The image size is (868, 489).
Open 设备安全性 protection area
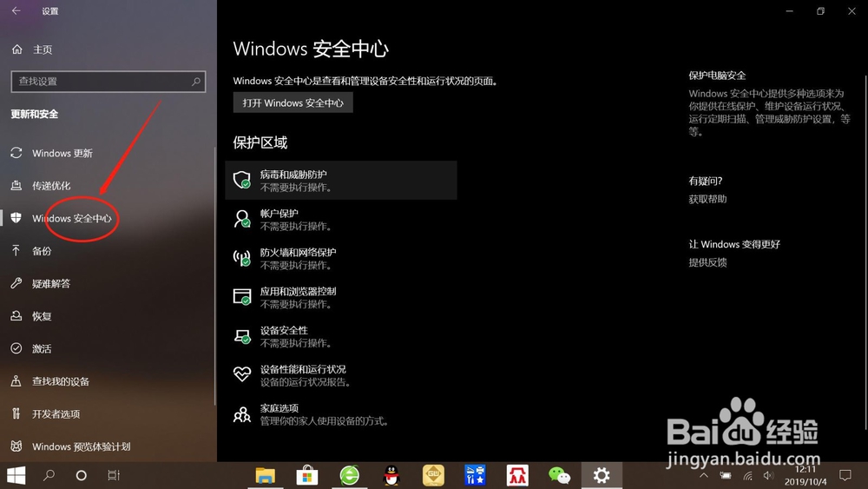point(341,336)
